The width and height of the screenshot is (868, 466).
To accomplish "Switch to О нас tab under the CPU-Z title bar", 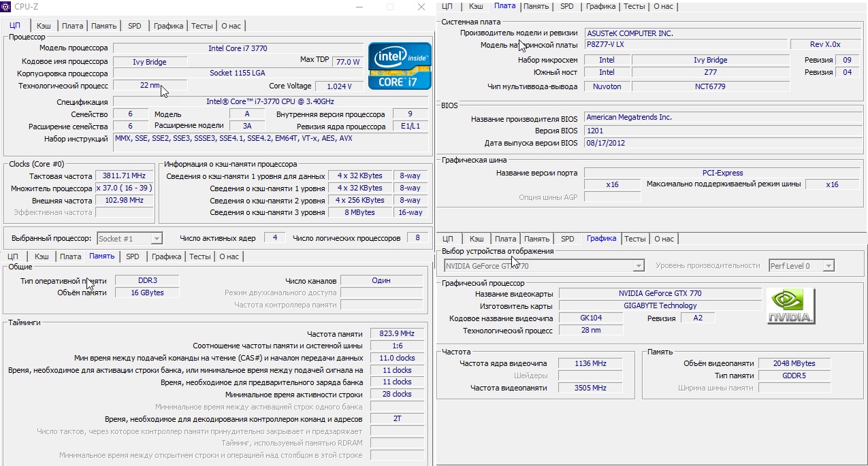I will [x=231, y=26].
